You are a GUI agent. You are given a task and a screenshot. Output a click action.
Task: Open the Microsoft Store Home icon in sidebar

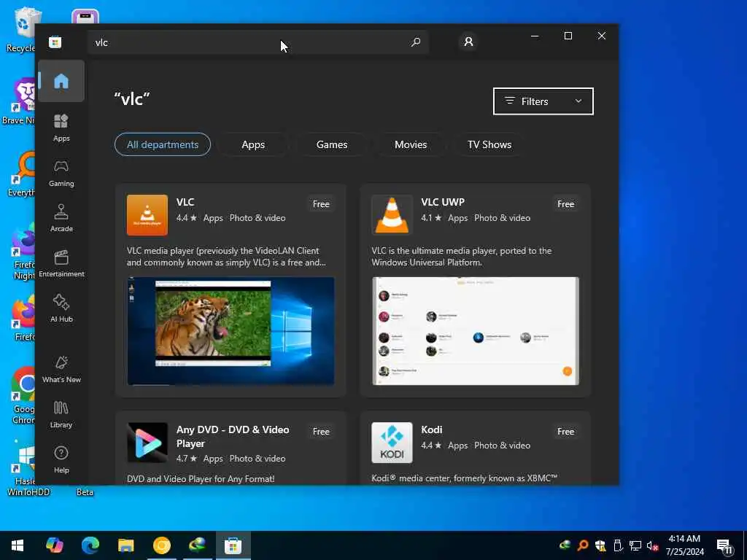(x=61, y=81)
